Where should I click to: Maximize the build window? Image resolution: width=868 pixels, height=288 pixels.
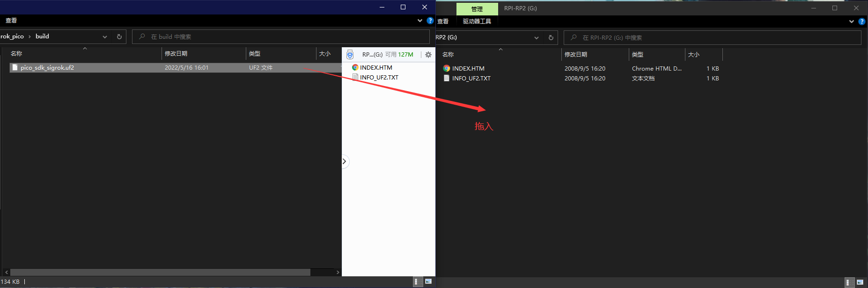[x=403, y=7]
